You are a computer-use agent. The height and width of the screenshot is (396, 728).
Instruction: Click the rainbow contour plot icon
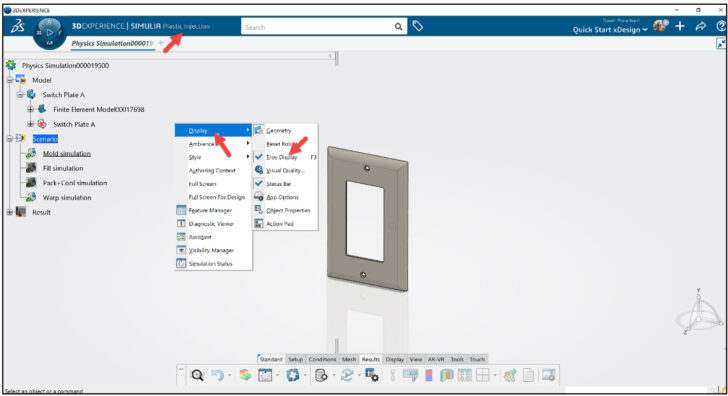click(x=447, y=375)
